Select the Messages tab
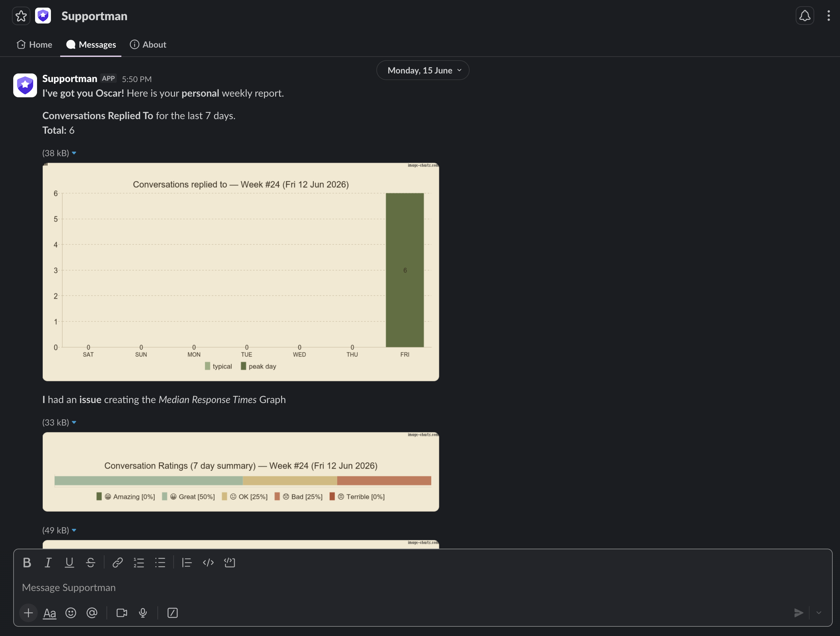 91,44
